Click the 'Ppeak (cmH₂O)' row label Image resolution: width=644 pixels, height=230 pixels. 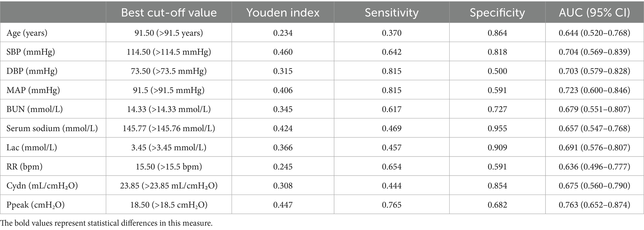[x=36, y=205]
